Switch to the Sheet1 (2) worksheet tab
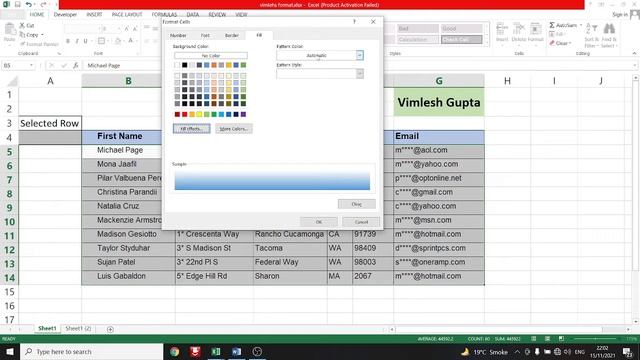The width and height of the screenshot is (640, 360). point(78,328)
